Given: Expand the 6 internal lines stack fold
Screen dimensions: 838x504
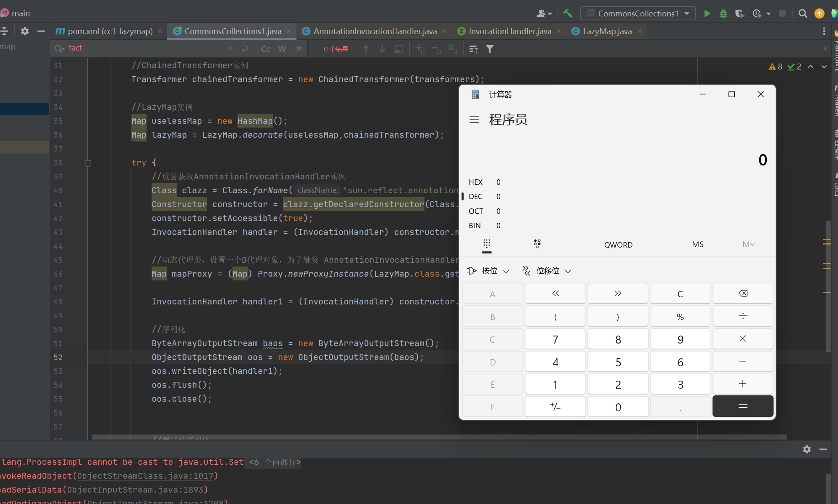Looking at the screenshot, I should (275, 462).
